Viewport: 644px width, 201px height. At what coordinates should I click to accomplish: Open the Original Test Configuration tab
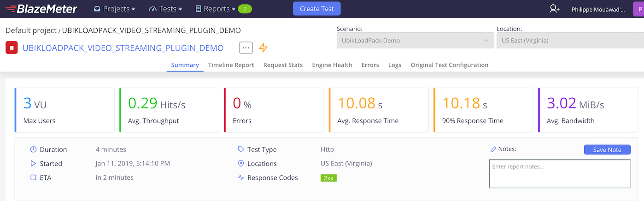point(449,65)
